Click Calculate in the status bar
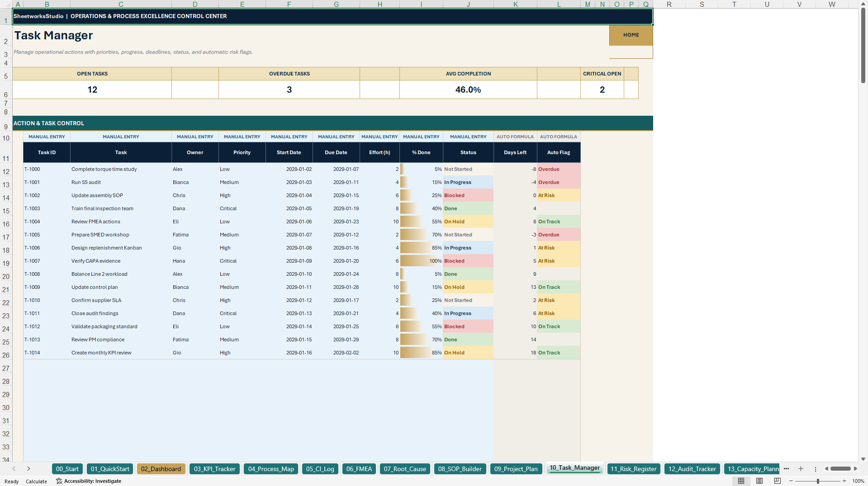This screenshot has width=868, height=486. coord(36,481)
